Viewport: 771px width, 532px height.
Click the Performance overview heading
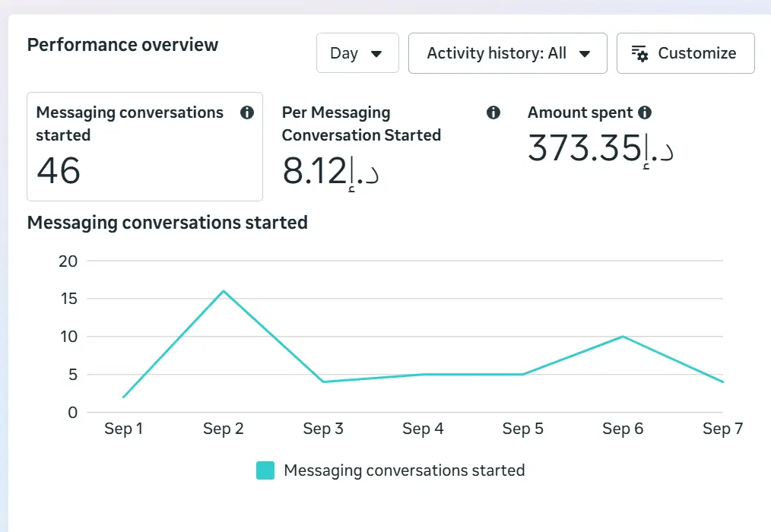click(122, 45)
